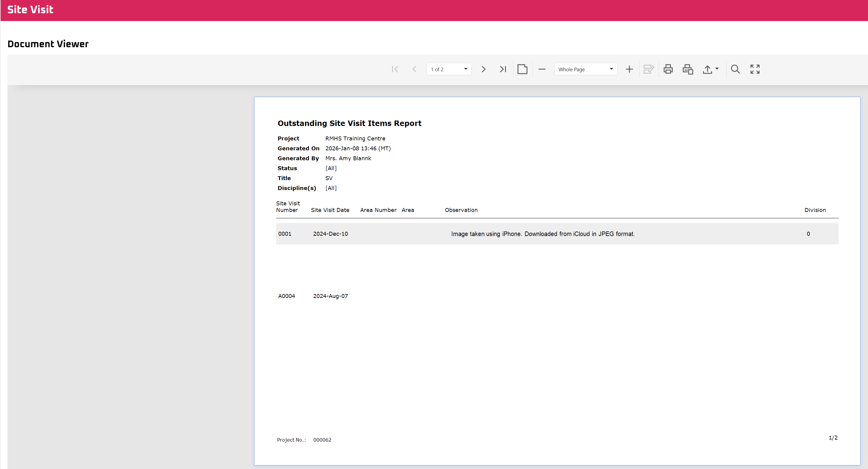Image resolution: width=868 pixels, height=469 pixels.
Task: Click the Site Visit header title
Action: (x=30, y=9)
